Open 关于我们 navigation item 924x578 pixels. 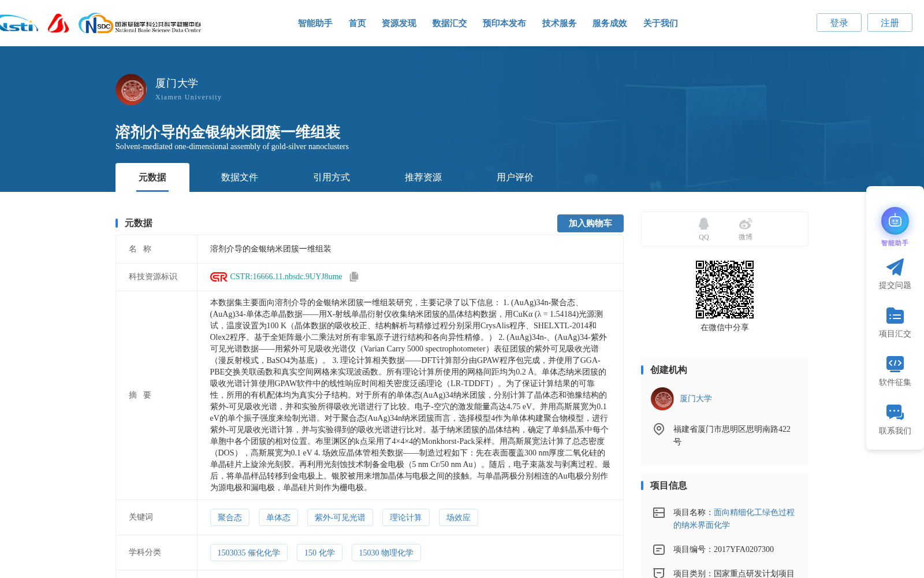click(661, 23)
